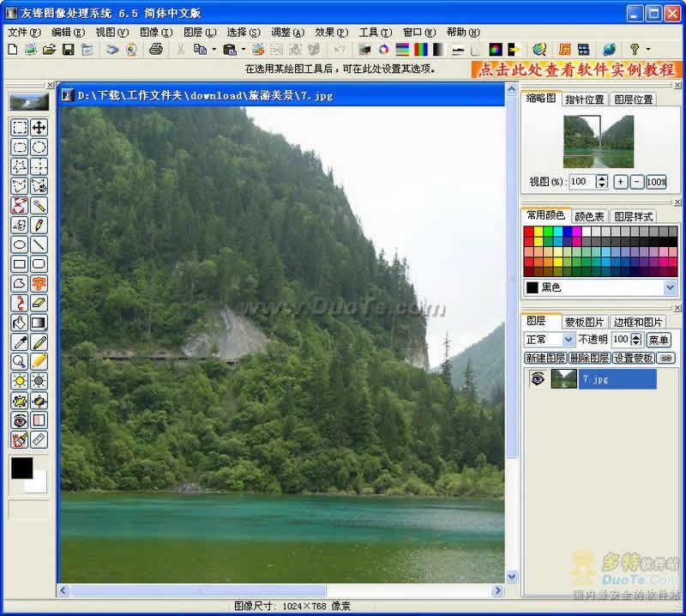Select the move tool with four arrows
Image resolution: width=686 pixels, height=616 pixels.
39,127
